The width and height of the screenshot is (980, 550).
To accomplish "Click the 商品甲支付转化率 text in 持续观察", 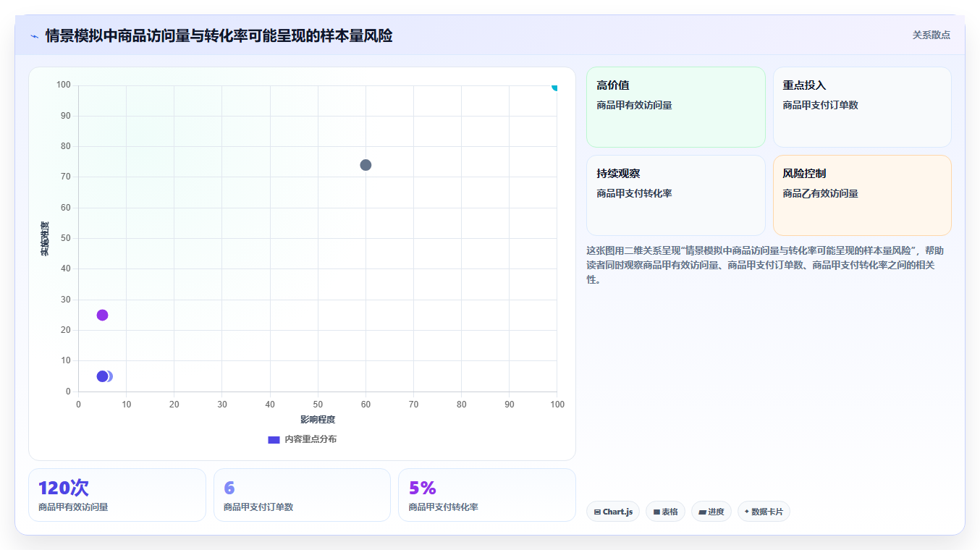I will [634, 194].
